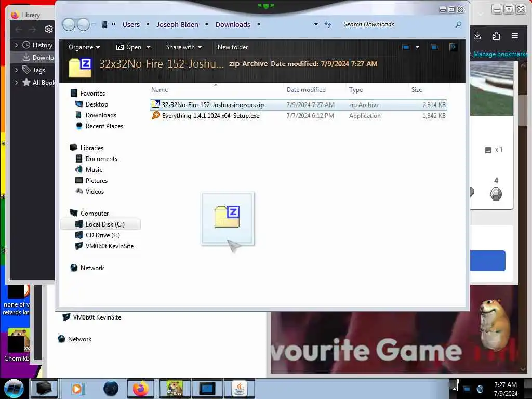Expand the Open button dropdown arrow
This screenshot has height=399, width=532.
148,47
